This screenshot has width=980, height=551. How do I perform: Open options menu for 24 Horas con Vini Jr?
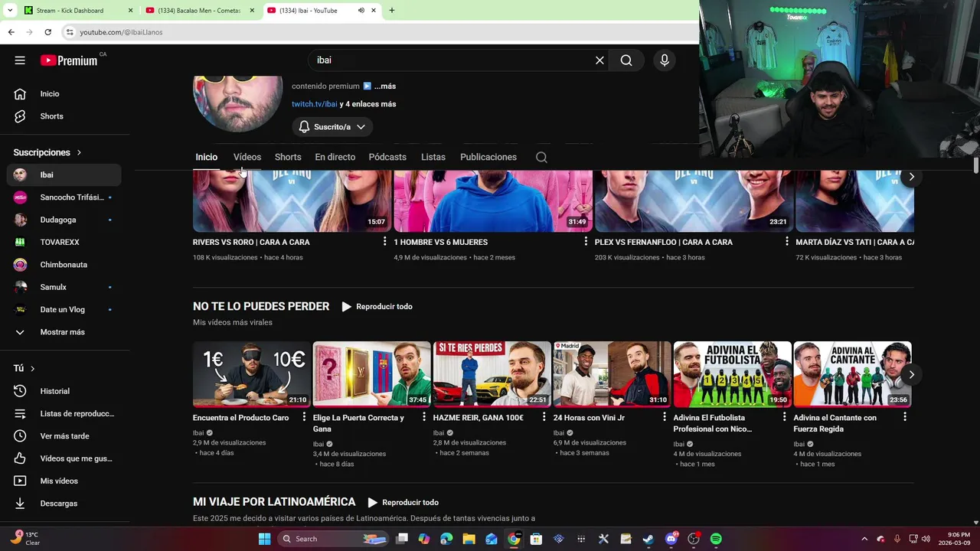(664, 417)
